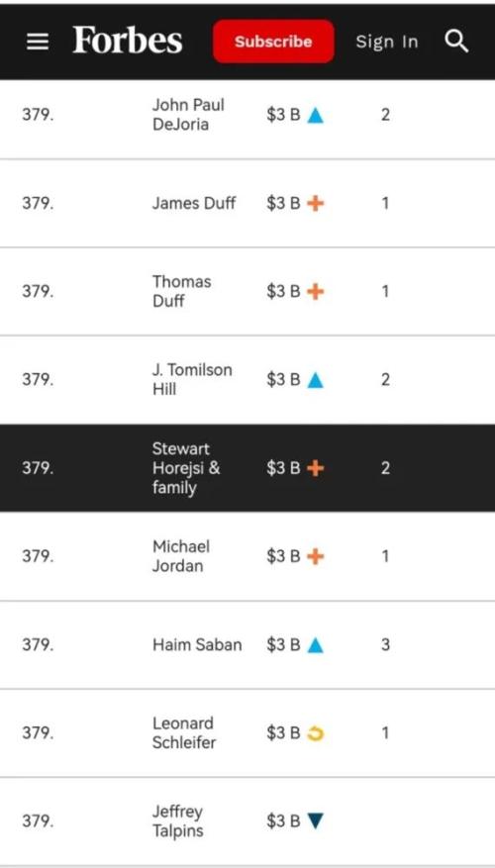Image resolution: width=495 pixels, height=868 pixels.
Task: Select the highlighted Stewart Horejsi & family row
Action: (x=247, y=468)
